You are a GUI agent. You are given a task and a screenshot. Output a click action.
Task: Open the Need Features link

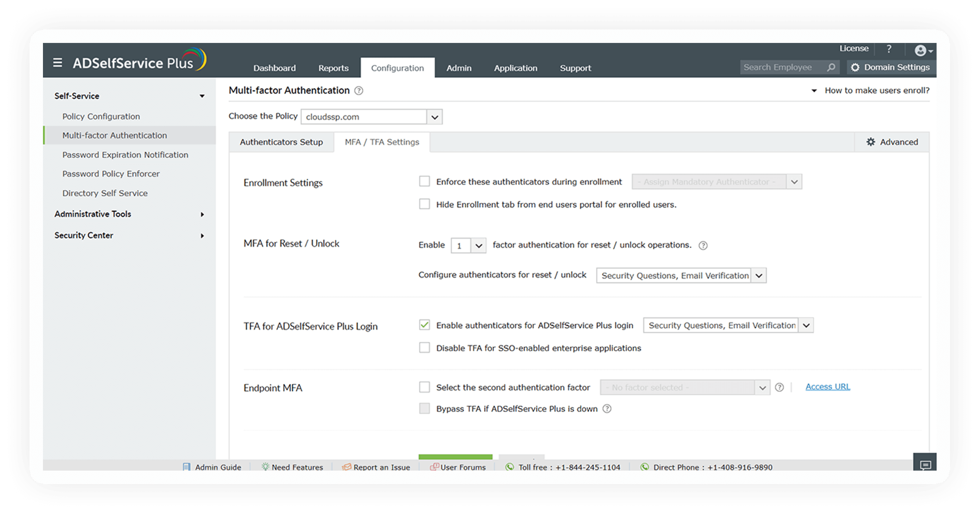coord(297,467)
